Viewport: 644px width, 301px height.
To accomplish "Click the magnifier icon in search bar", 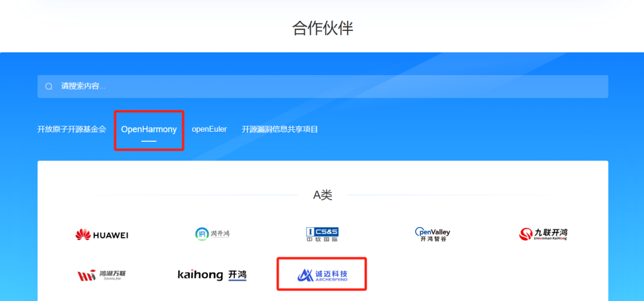I will click(49, 86).
